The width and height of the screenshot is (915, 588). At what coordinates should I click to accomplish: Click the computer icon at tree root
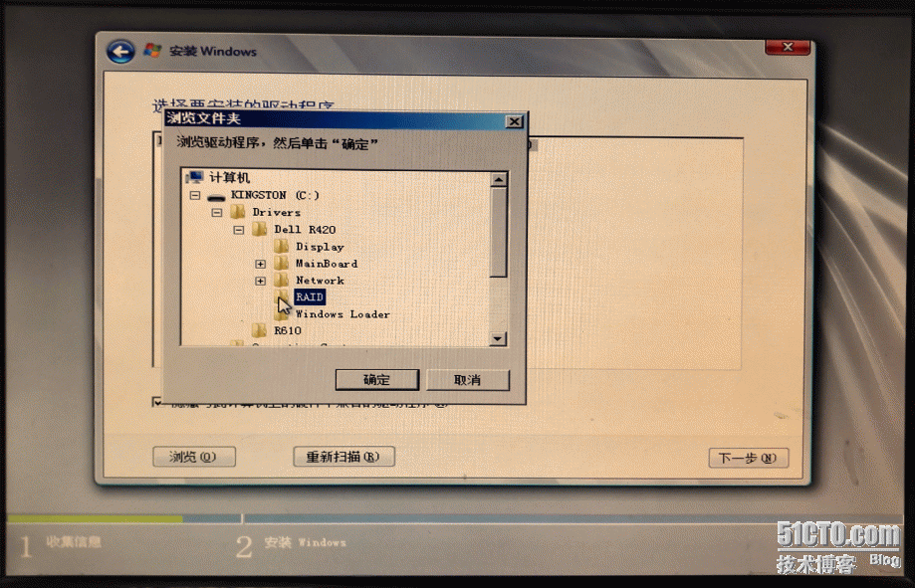pyautogui.click(x=195, y=177)
